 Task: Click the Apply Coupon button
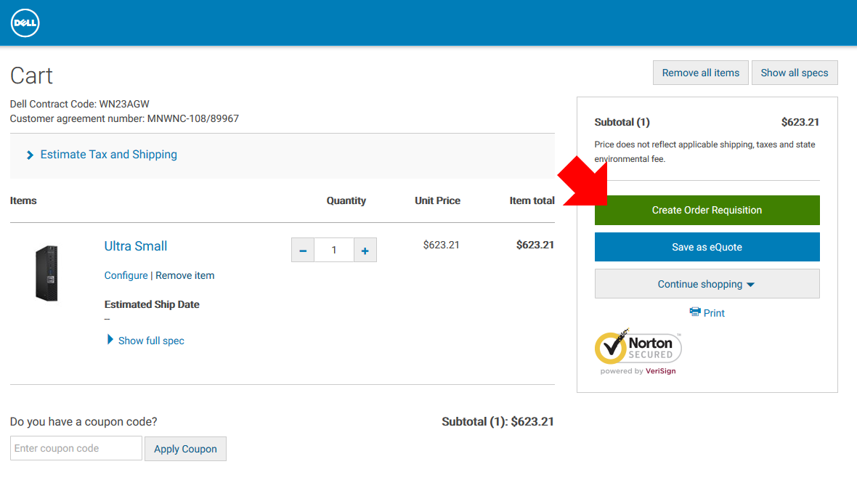[185, 449]
